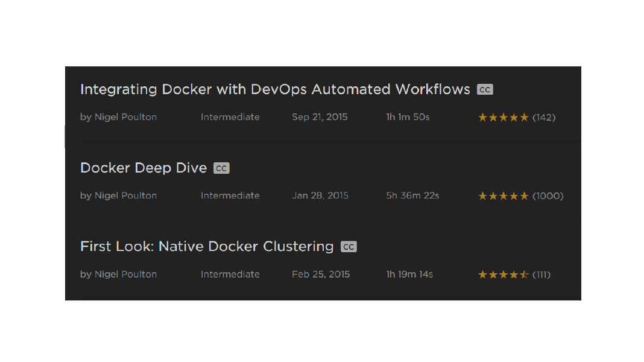Click the Feb 25, 2015 release date

(x=321, y=274)
